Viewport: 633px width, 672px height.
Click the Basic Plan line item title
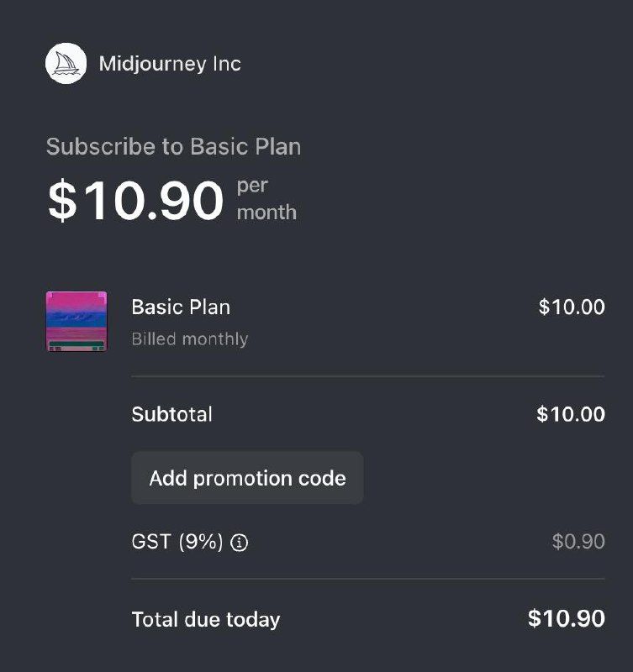(x=181, y=307)
